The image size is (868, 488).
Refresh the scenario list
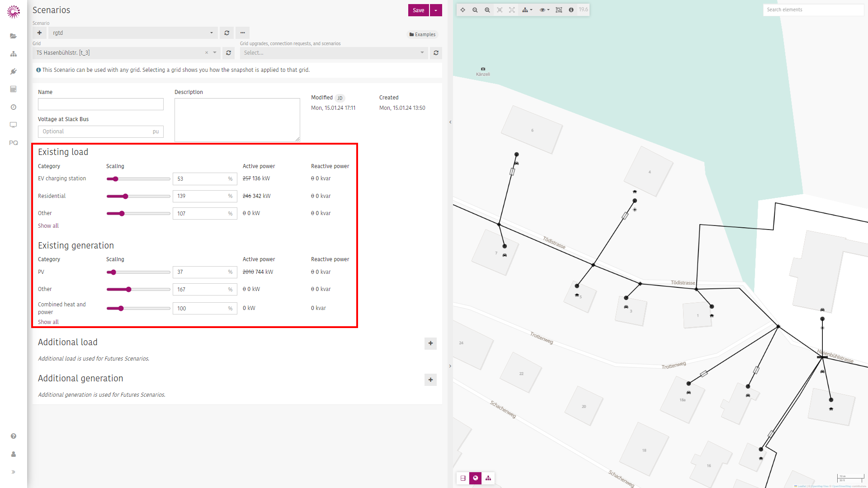[226, 33]
